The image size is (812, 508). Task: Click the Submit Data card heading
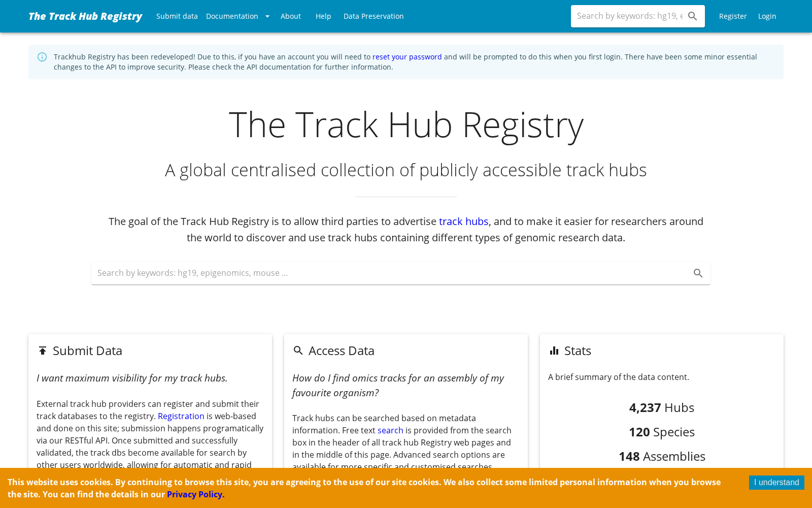(x=87, y=351)
